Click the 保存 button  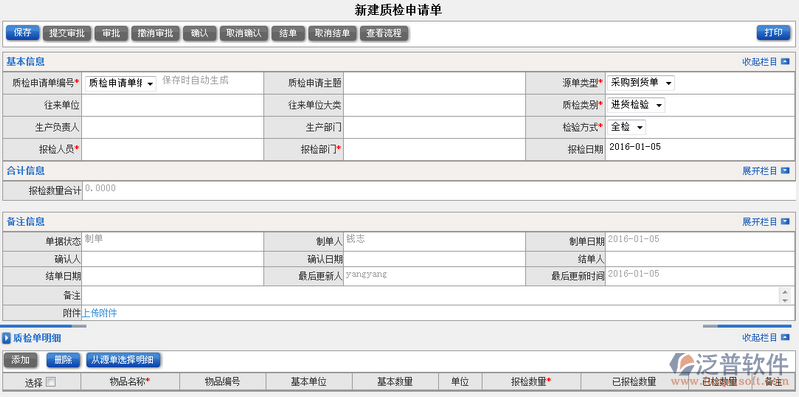(x=22, y=33)
